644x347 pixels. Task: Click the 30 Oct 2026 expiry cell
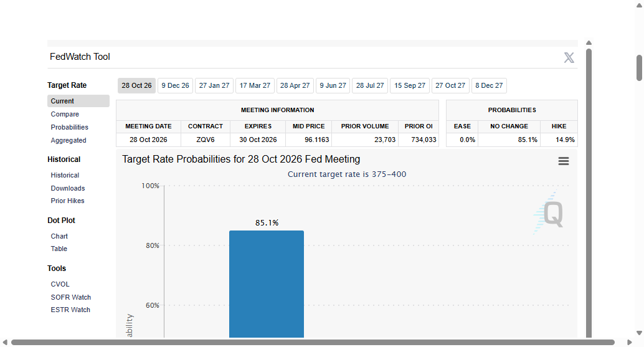coord(258,140)
